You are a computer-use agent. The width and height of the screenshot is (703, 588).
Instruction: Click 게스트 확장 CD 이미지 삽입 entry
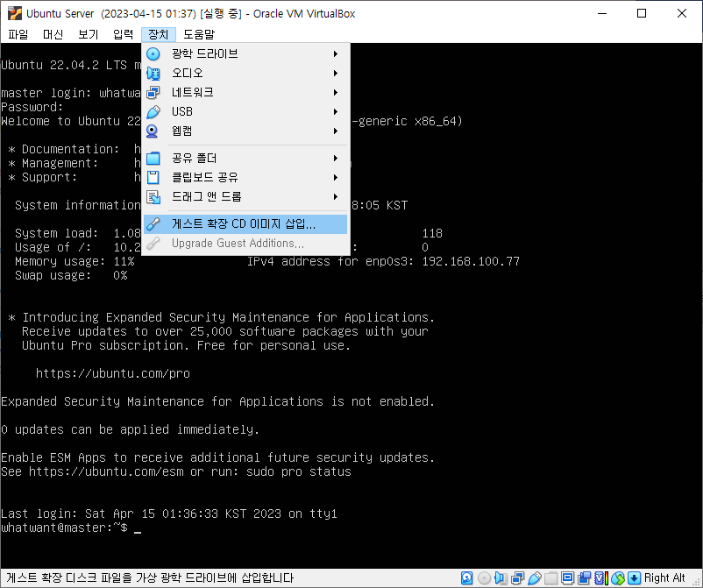pos(245,224)
